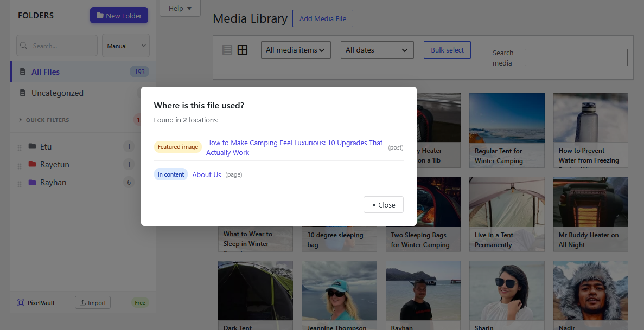644x330 pixels.
Task: Select the Nadir photo thumbnail
Action: (x=591, y=295)
